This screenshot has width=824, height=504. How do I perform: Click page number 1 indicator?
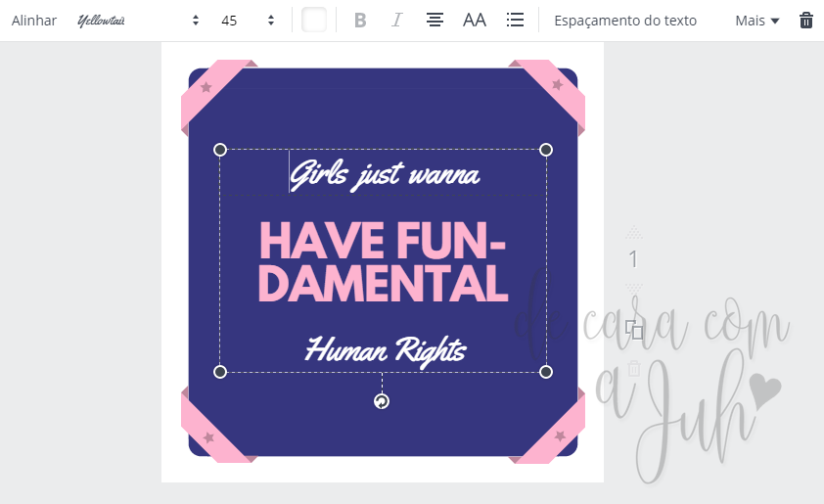[634, 259]
